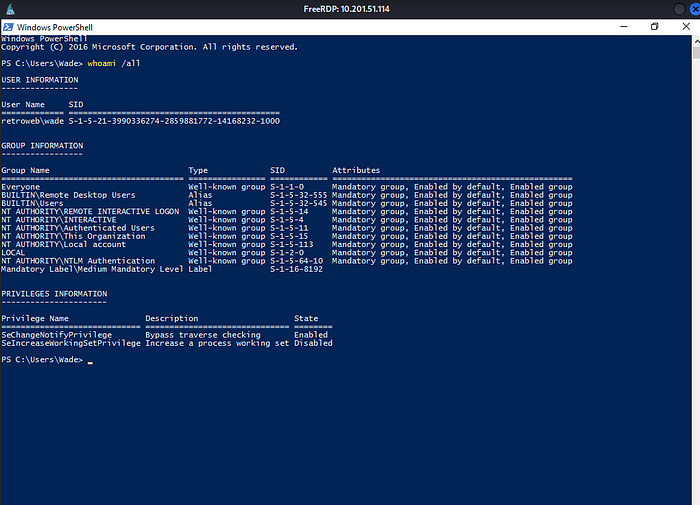Click the user name 'retroweb\wade'

coord(33,121)
